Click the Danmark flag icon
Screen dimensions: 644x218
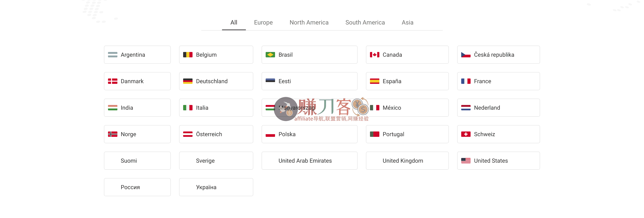click(x=113, y=81)
